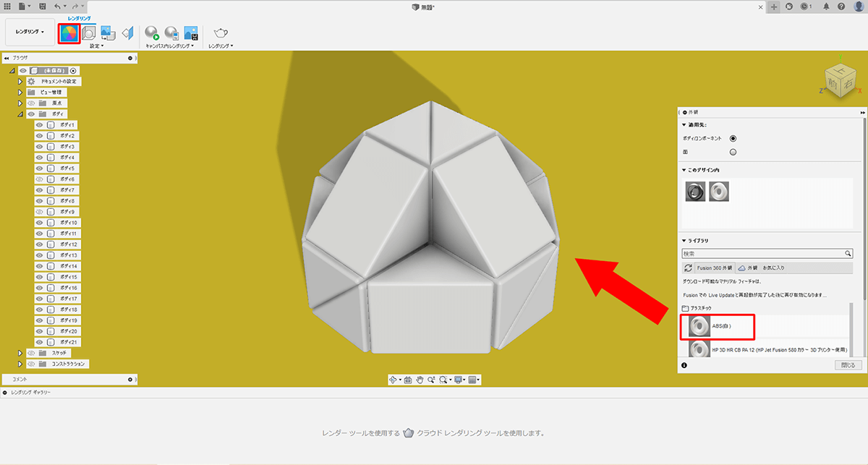868x465 pixels.
Task: Activate the root component radio button
Action: tap(74, 71)
